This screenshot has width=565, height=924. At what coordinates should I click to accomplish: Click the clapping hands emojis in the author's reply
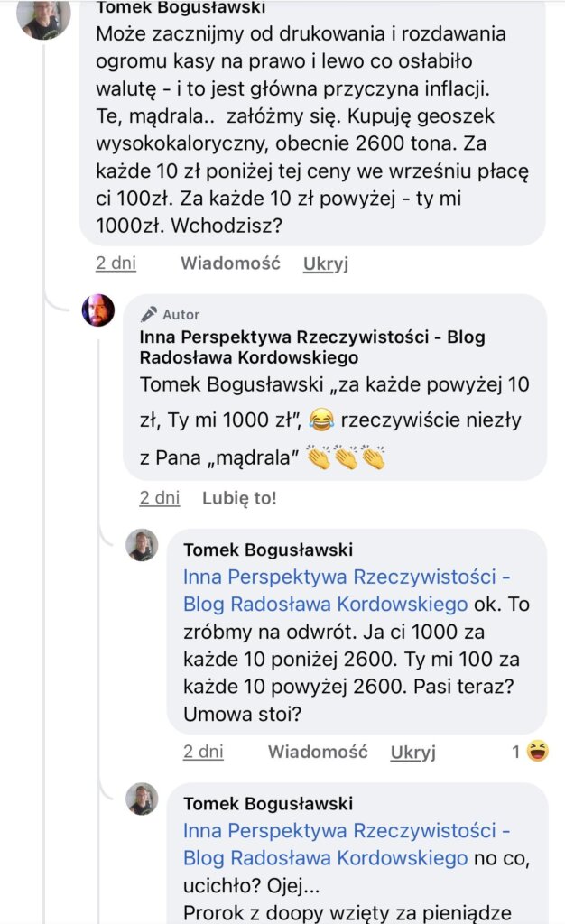pos(347,457)
